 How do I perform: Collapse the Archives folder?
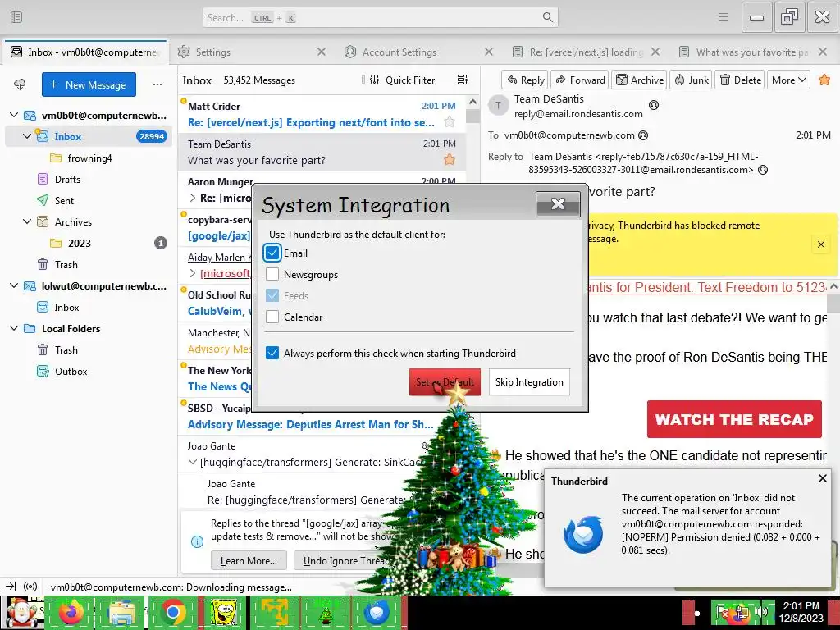27,221
